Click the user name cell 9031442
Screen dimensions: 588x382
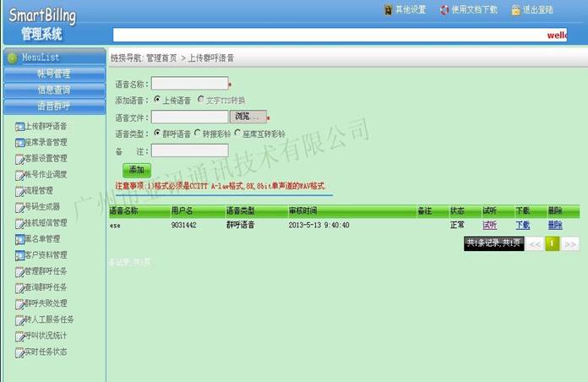pos(184,225)
